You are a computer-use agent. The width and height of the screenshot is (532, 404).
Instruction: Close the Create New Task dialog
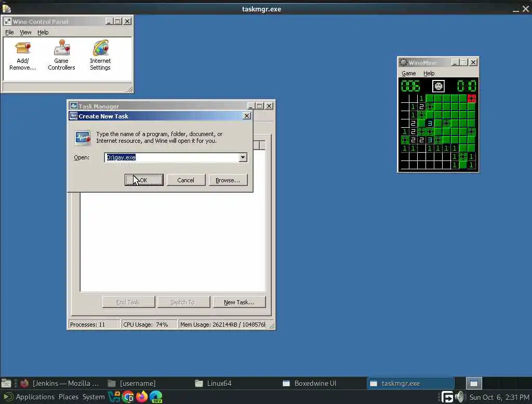pos(247,116)
